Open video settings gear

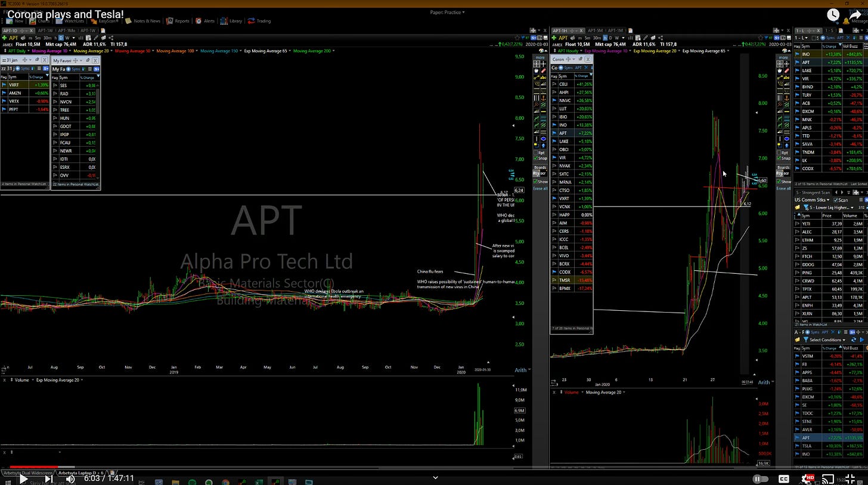click(807, 478)
